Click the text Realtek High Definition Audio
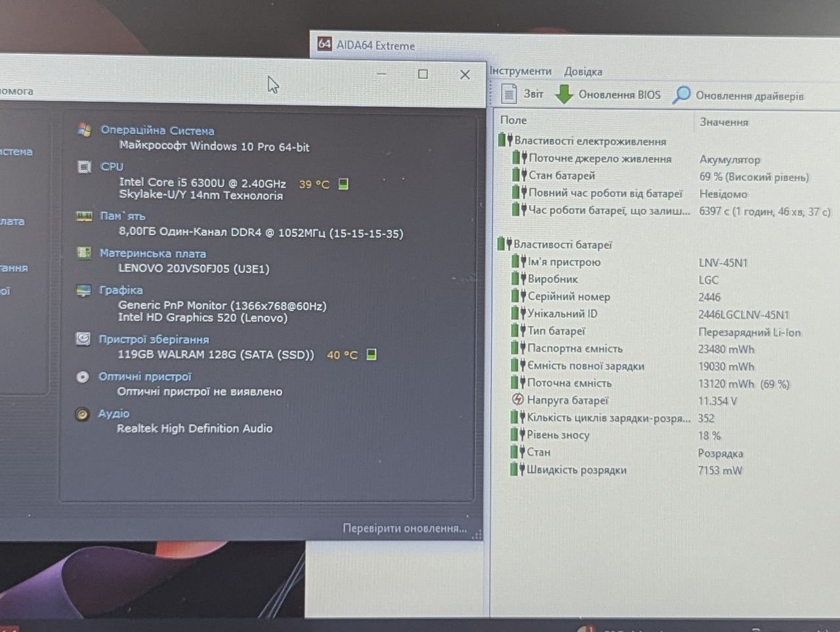Image resolution: width=840 pixels, height=632 pixels. [194, 429]
